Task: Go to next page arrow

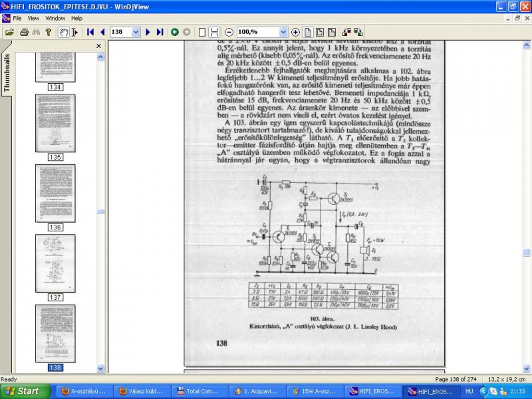Action: pos(148,32)
